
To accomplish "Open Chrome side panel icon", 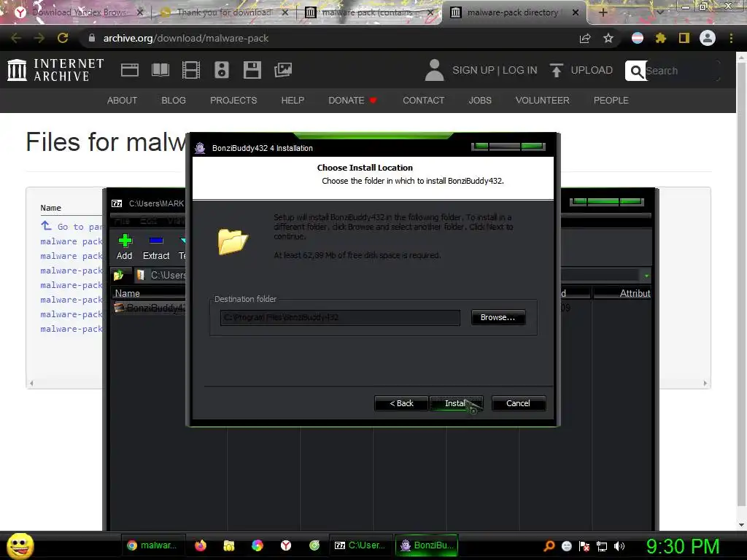I will point(684,38).
